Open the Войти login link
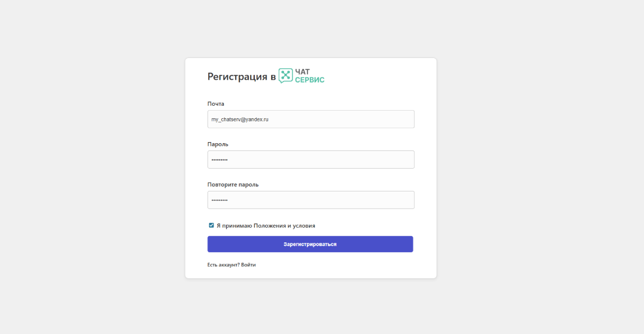The height and width of the screenshot is (334, 644). [x=248, y=265]
